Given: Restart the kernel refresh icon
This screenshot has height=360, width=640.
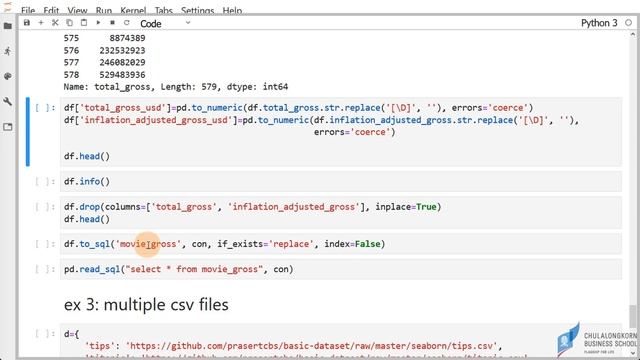Looking at the screenshot, I should point(127,23).
